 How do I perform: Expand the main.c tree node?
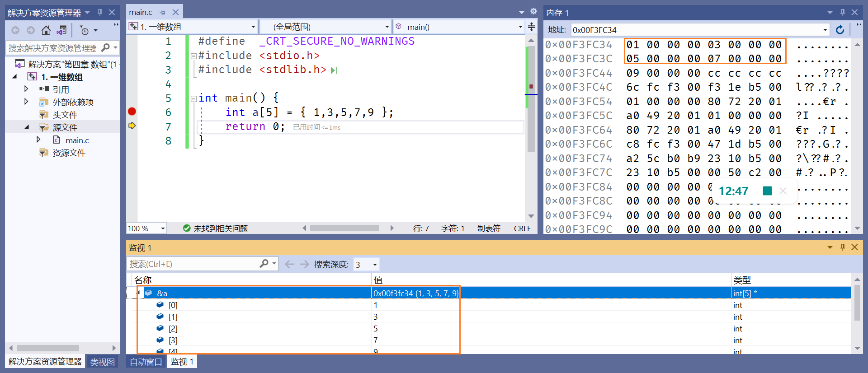38,140
